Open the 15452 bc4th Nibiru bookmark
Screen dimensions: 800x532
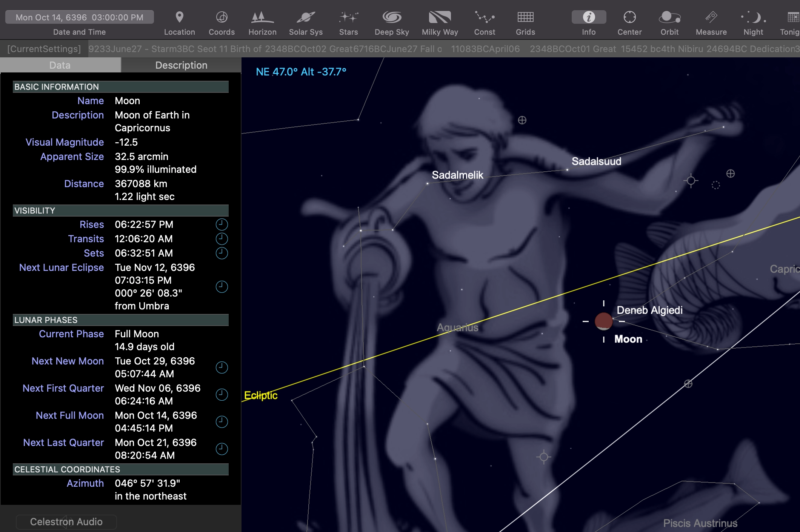[x=662, y=49]
